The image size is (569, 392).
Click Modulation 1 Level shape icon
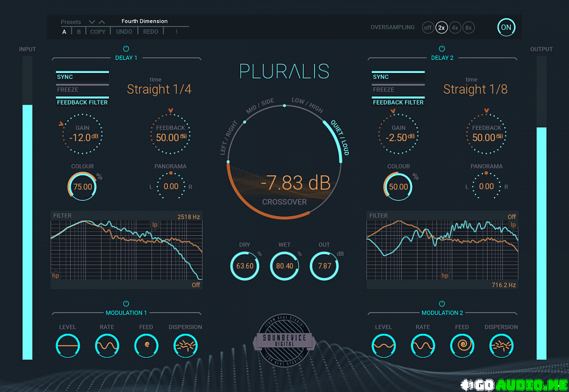tap(68, 346)
